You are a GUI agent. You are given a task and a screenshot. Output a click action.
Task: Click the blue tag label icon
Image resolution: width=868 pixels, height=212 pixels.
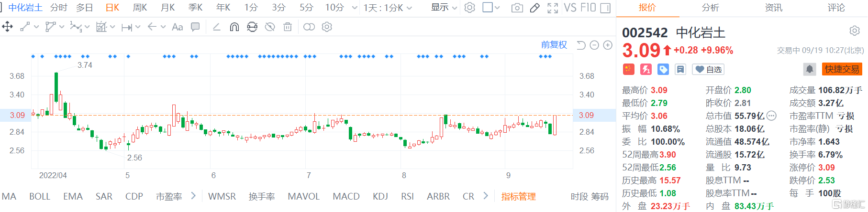pyautogui.click(x=663, y=69)
